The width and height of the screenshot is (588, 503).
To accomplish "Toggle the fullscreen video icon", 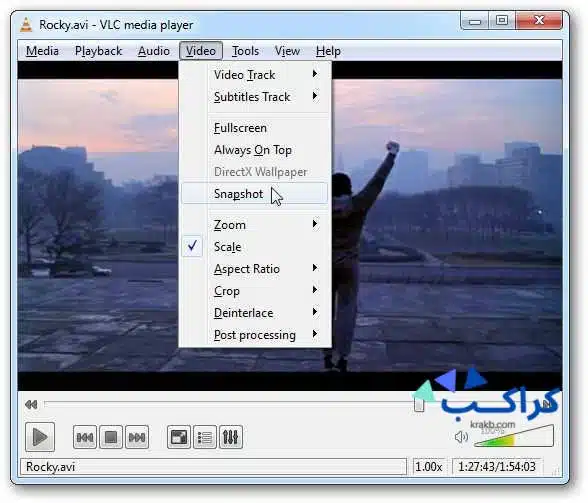I will tap(178, 437).
